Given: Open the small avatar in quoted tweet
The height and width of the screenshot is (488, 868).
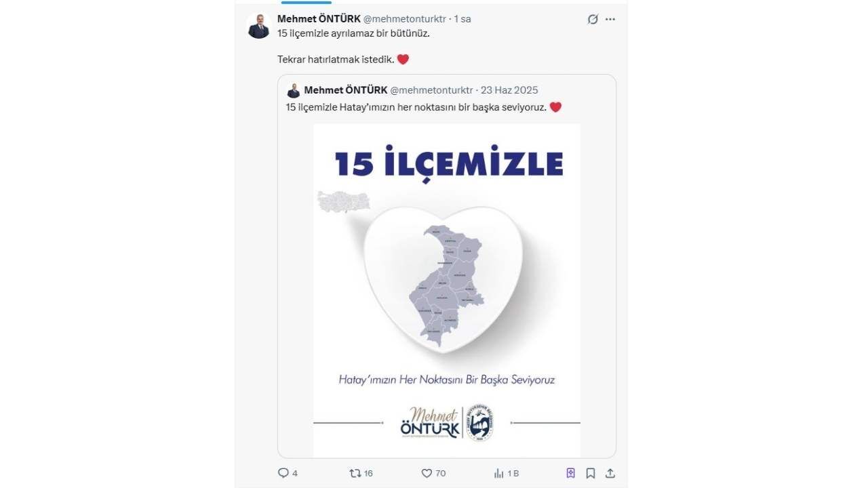Looking at the screenshot, I should pos(294,91).
